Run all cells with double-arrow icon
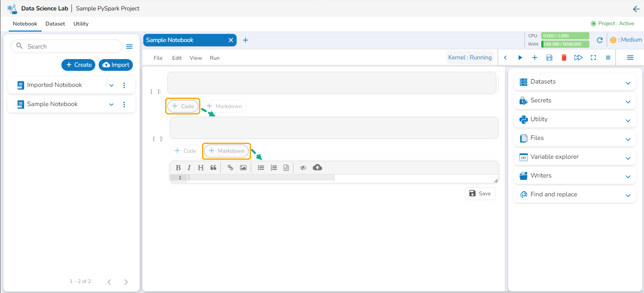Image resolution: width=644 pixels, height=293 pixels. 579,58
